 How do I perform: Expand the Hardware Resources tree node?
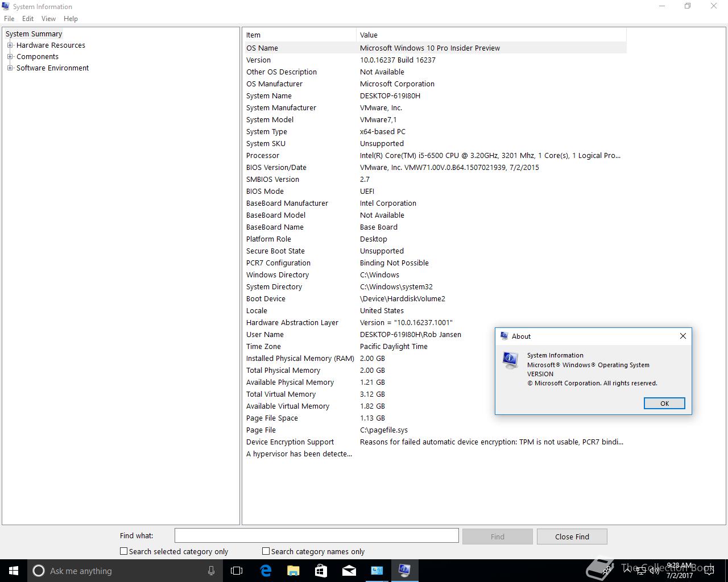[10, 45]
